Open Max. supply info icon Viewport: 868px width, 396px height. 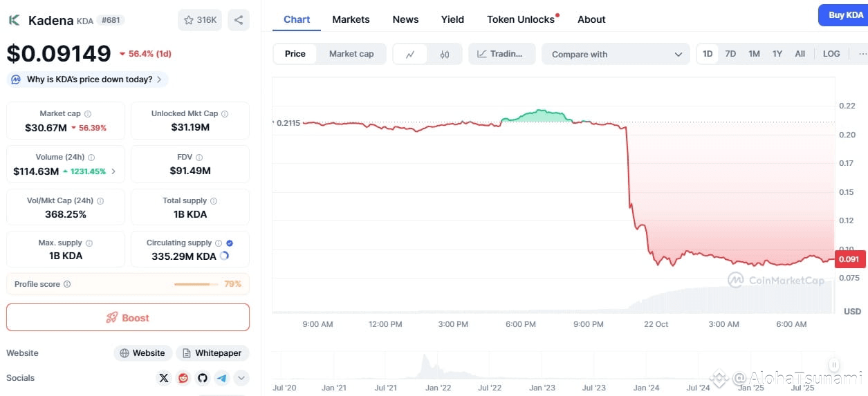point(89,243)
